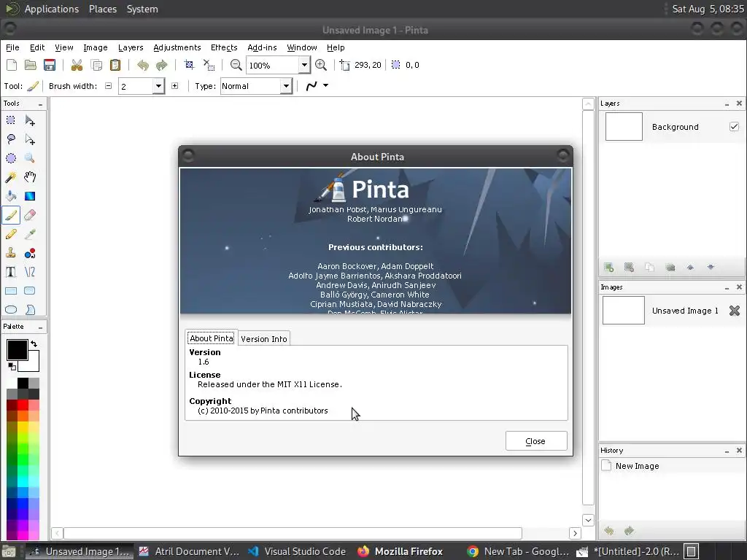The height and width of the screenshot is (560, 747).
Task: Click the Paste clipboard icon
Action: 115,65
